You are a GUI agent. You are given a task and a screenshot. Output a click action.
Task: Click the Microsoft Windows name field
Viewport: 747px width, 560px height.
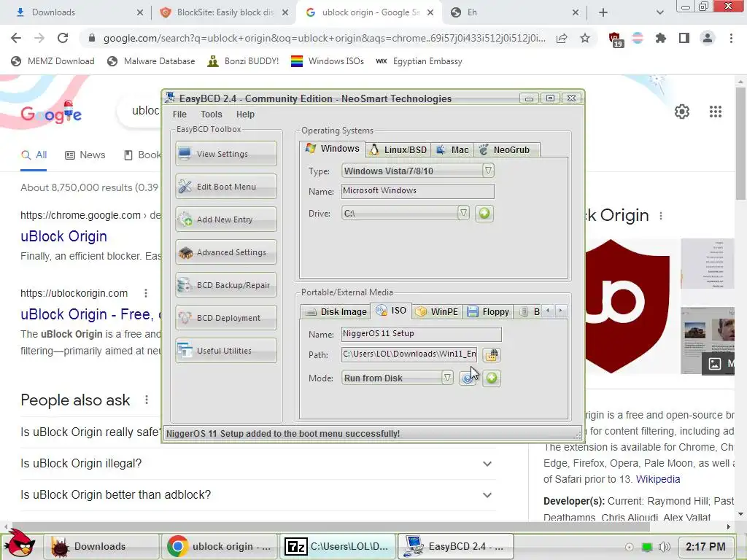[418, 191]
